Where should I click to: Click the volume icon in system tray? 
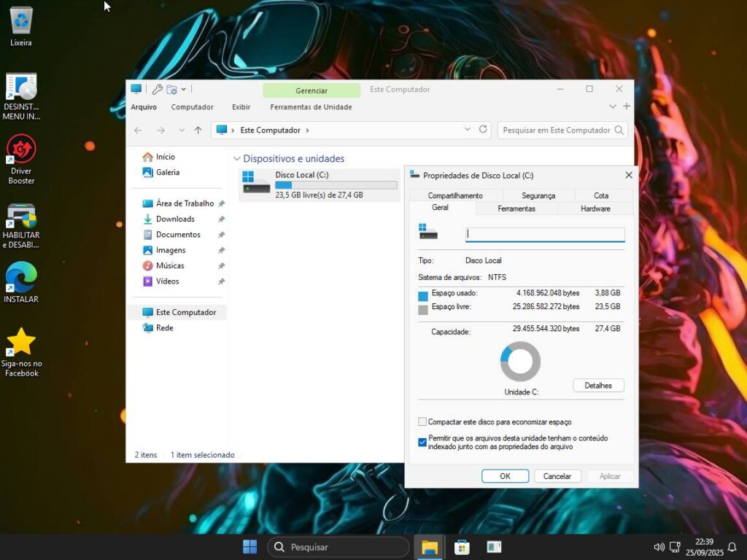tap(659, 547)
